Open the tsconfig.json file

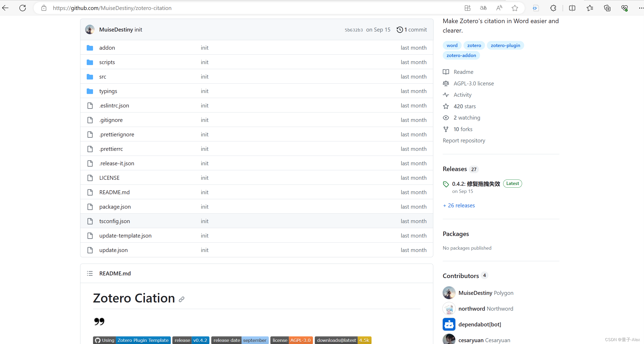coord(115,221)
